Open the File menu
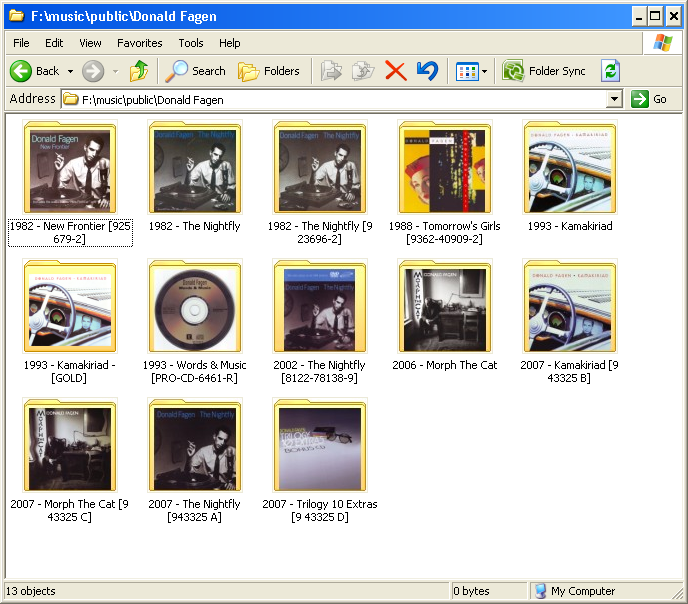Viewport: 688px width, 604px height. pos(21,43)
